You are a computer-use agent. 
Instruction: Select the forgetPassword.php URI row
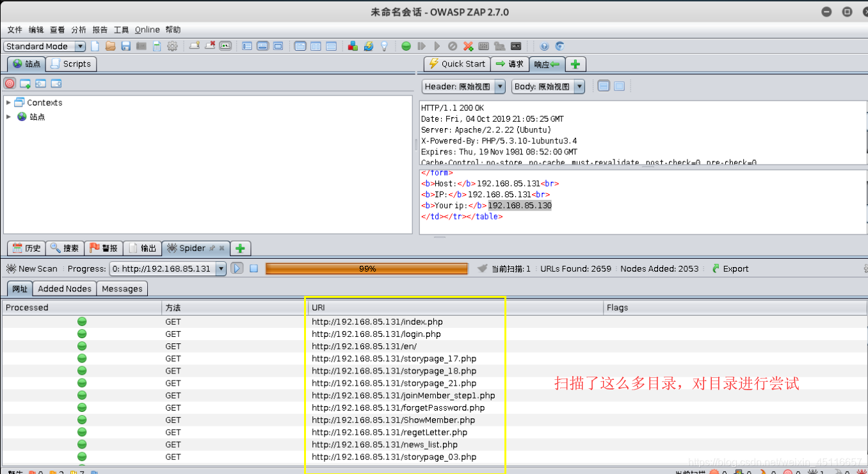(434, 407)
